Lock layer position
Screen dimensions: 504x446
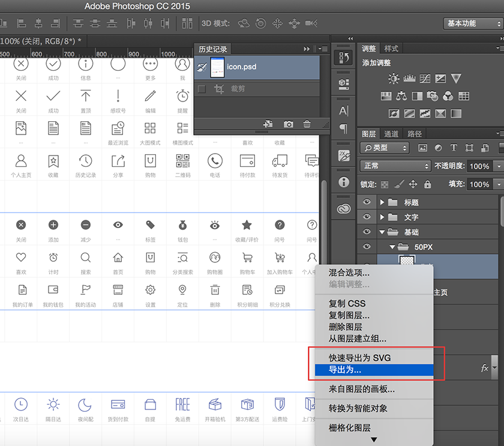[413, 184]
